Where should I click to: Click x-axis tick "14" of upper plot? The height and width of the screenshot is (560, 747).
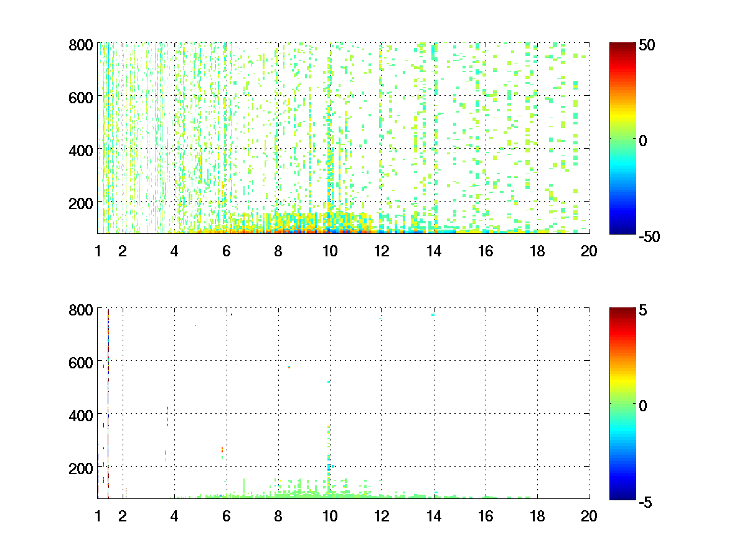(x=434, y=251)
